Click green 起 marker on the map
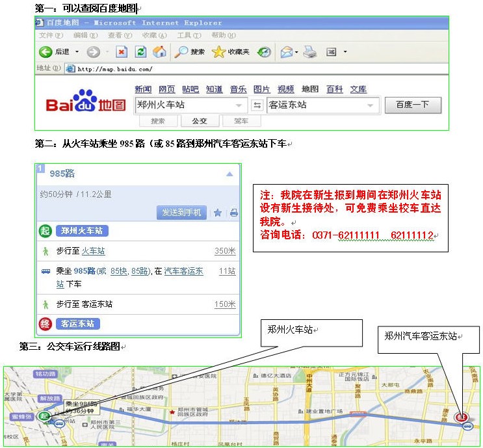Screen dimensions: 483x448 44,416
